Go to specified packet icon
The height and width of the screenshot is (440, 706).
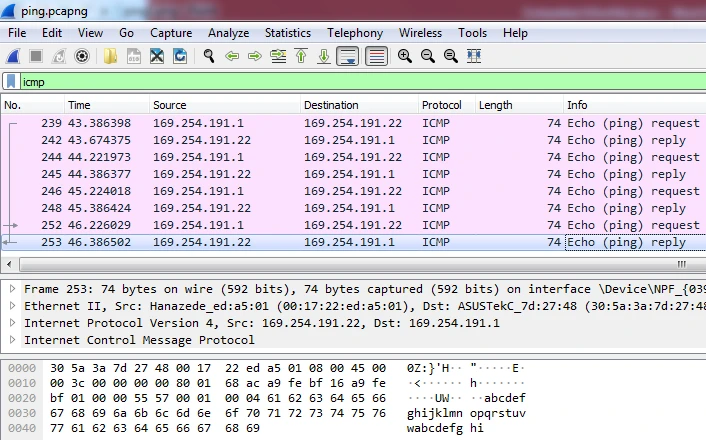point(278,56)
